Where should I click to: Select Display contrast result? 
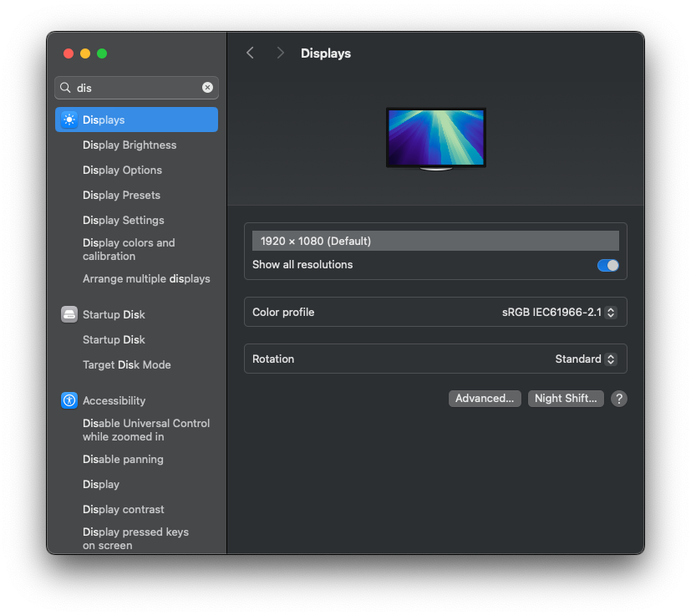(x=124, y=509)
